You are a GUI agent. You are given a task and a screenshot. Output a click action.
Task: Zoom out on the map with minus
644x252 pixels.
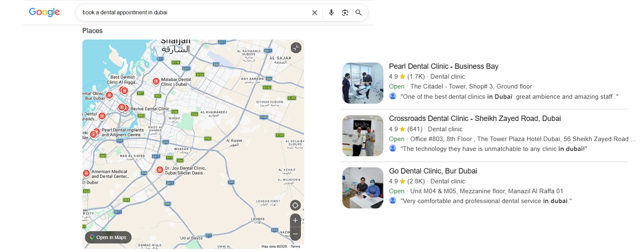295,234
